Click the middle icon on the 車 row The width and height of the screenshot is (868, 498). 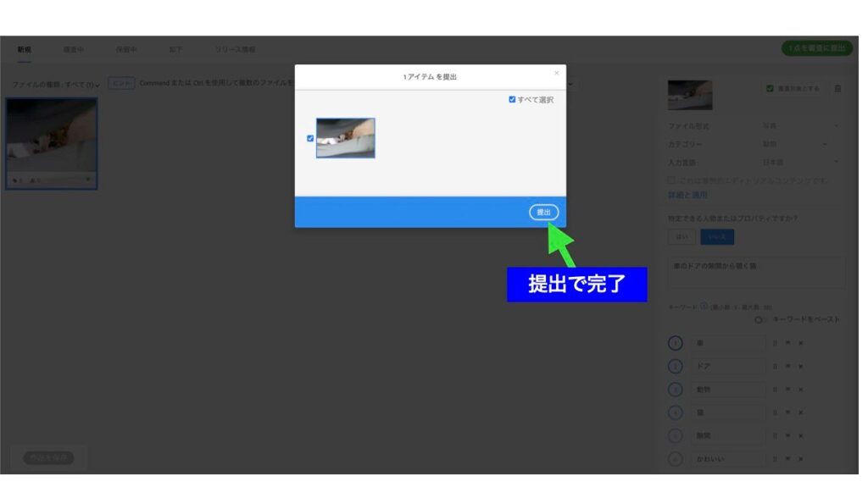tap(787, 343)
